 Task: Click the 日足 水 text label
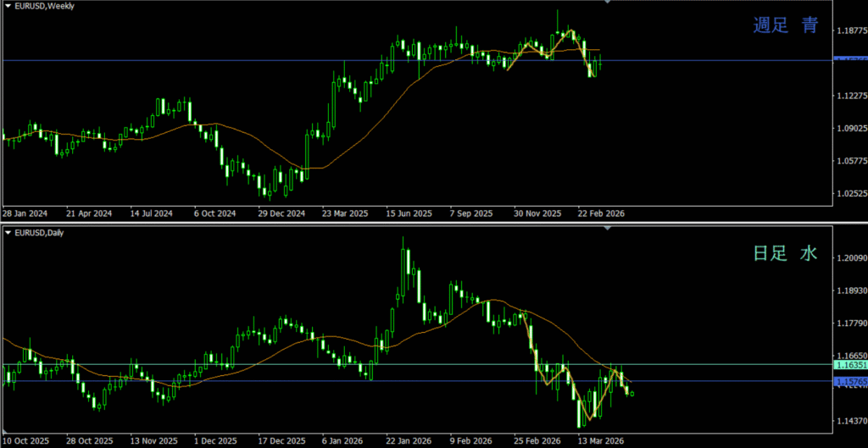785,253
